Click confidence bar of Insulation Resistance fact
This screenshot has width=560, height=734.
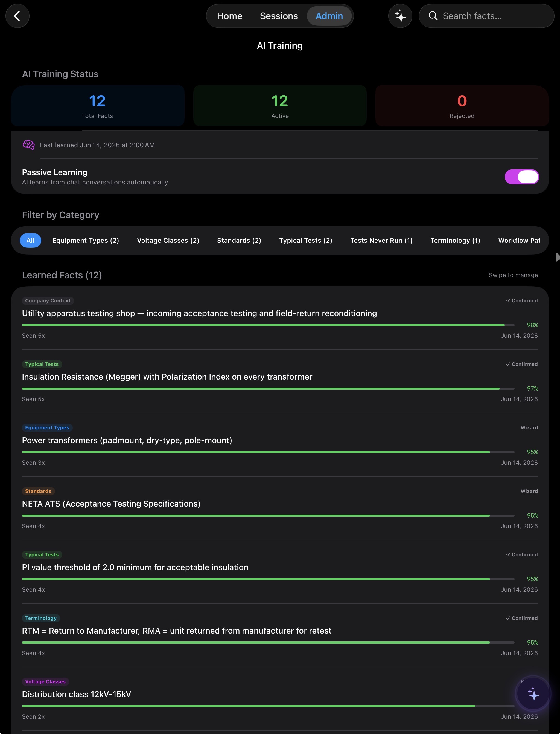point(268,388)
